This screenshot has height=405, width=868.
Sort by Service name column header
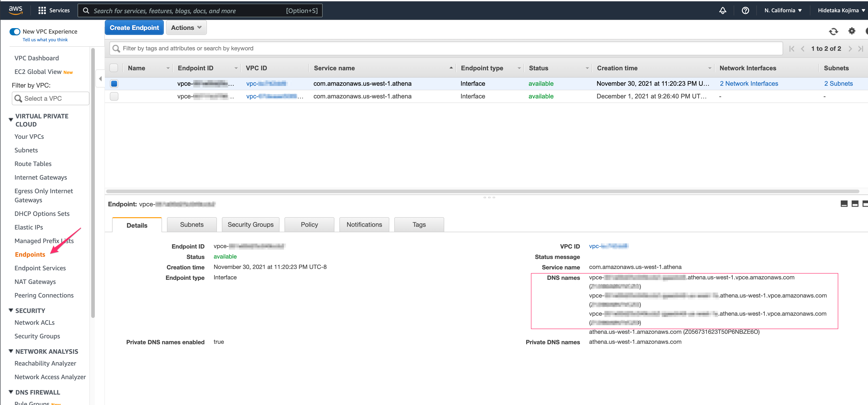tap(334, 68)
